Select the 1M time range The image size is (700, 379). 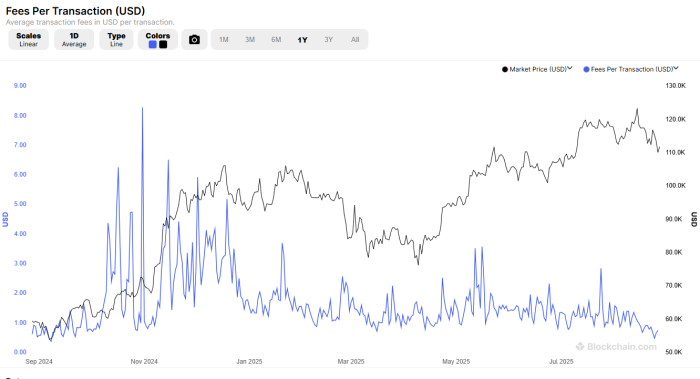(x=224, y=40)
